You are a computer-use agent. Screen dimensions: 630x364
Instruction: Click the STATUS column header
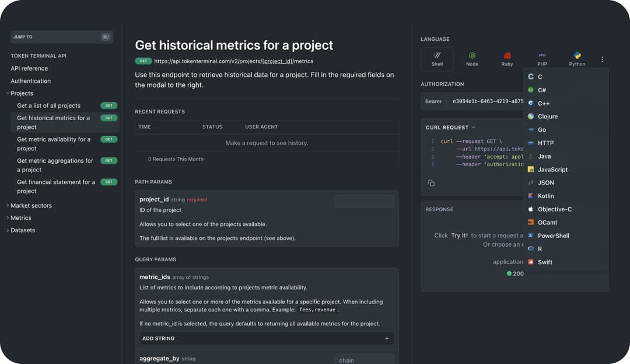tap(212, 127)
